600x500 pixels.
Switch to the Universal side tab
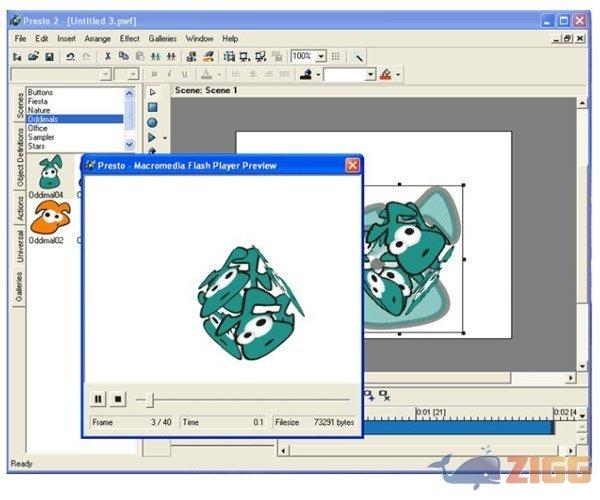20,246
